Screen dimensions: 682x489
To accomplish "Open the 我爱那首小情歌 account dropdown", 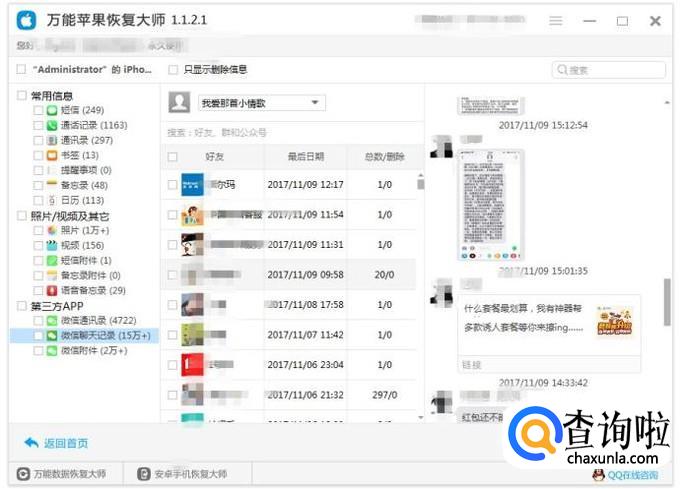I will (261, 103).
